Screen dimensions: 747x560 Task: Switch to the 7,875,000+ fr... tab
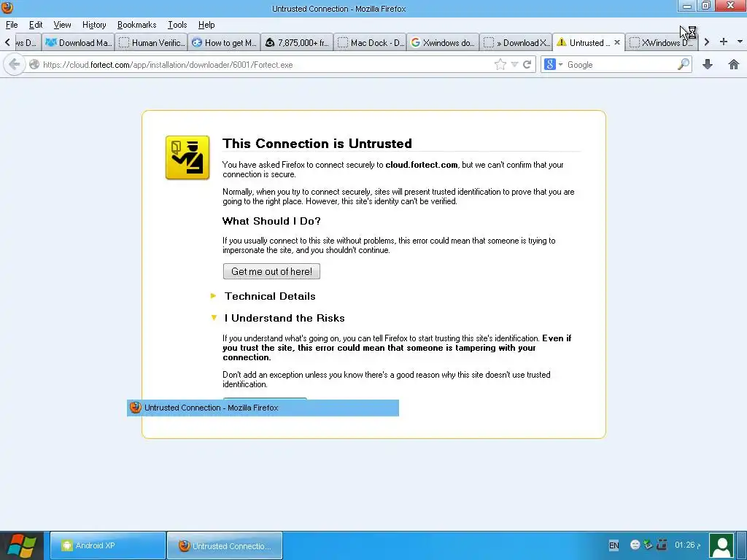298,42
